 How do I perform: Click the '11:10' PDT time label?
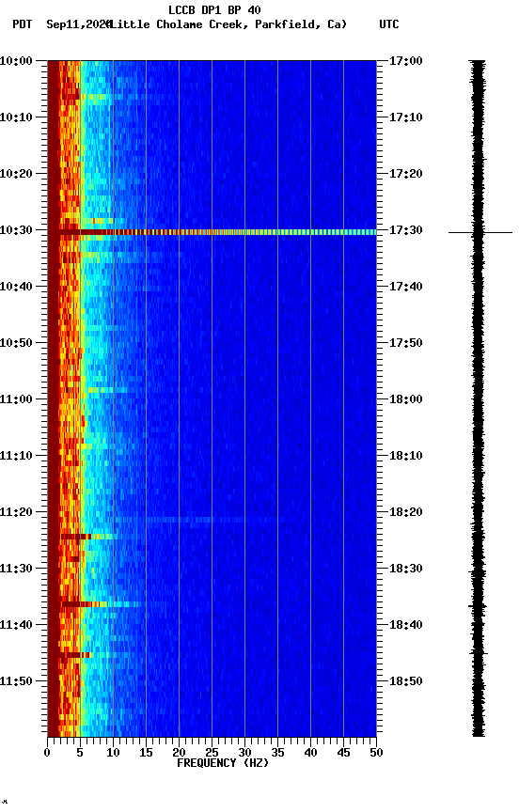pyautogui.click(x=16, y=456)
